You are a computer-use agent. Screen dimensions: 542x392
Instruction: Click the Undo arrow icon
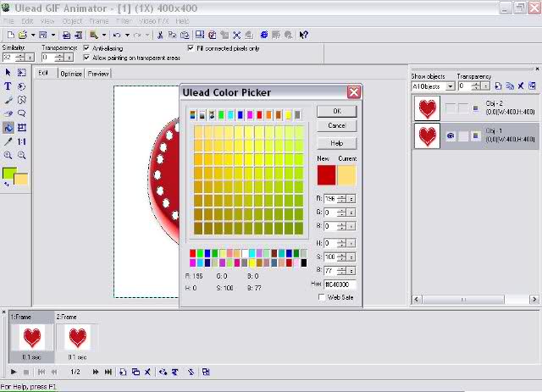(117, 35)
